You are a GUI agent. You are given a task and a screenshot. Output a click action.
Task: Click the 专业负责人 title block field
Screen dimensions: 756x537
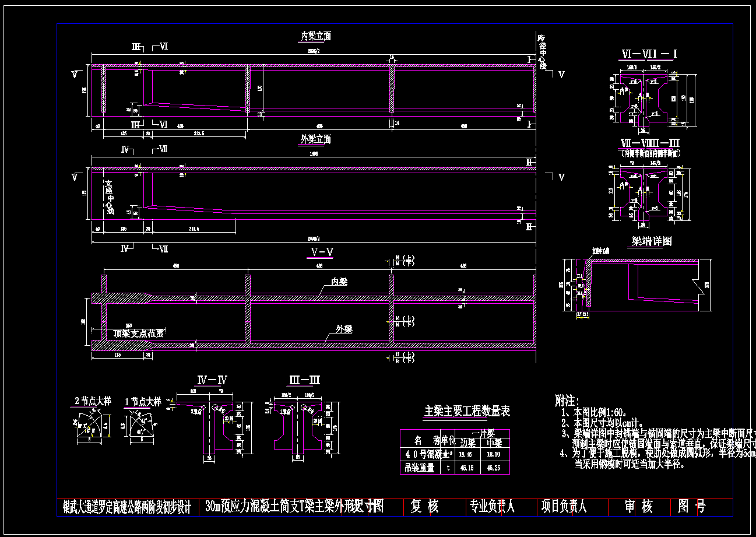(493, 507)
